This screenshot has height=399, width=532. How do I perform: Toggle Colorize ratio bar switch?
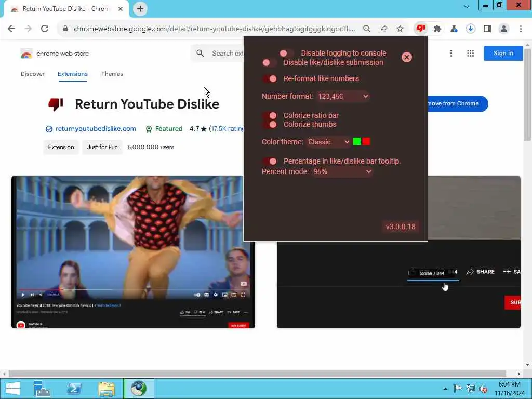[270, 115]
